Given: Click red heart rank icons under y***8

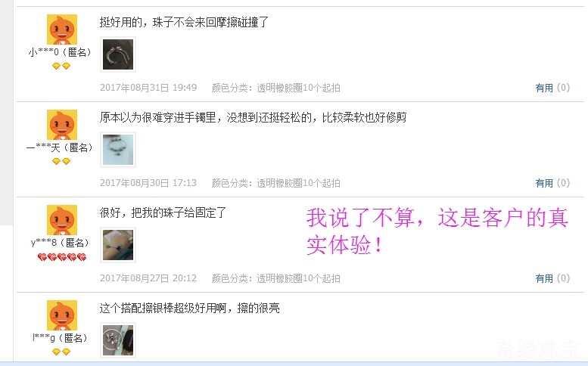Looking at the screenshot, I should [x=62, y=257].
